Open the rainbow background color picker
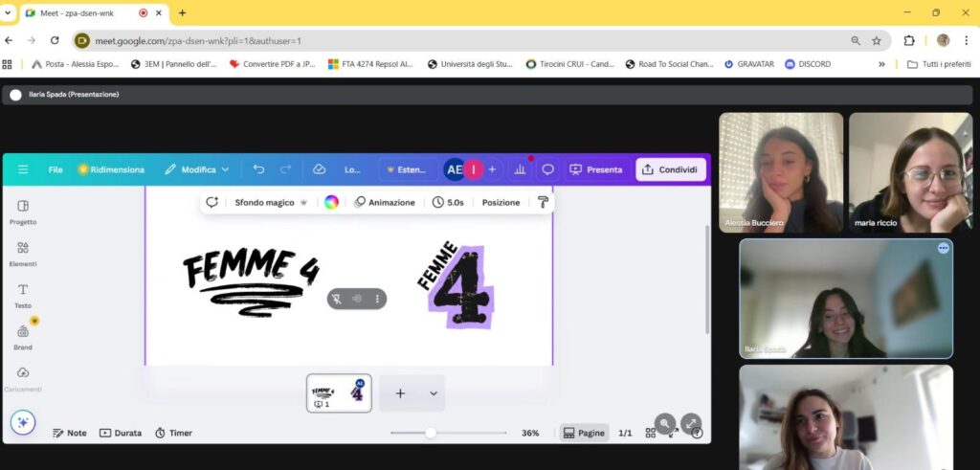 point(331,202)
